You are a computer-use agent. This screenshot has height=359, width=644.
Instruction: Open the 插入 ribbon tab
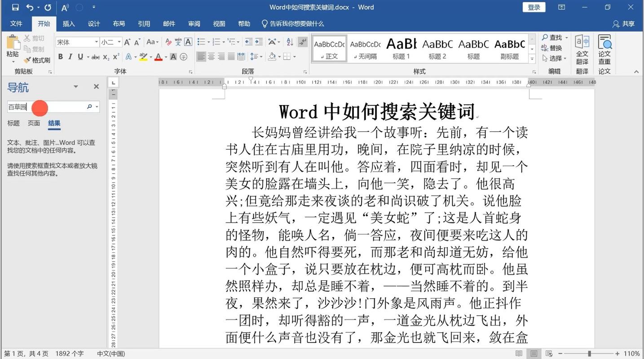[x=69, y=24]
